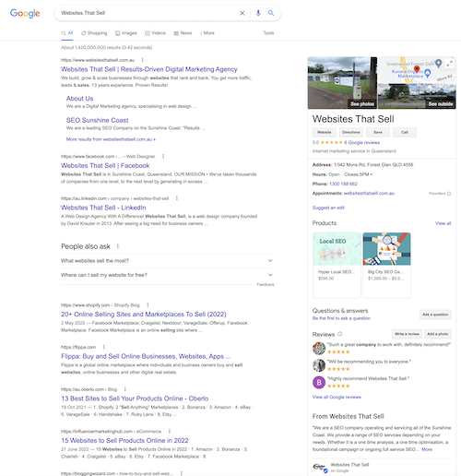Click the Reviews info icon
Viewport: 461px width, 476px height.
(340, 334)
